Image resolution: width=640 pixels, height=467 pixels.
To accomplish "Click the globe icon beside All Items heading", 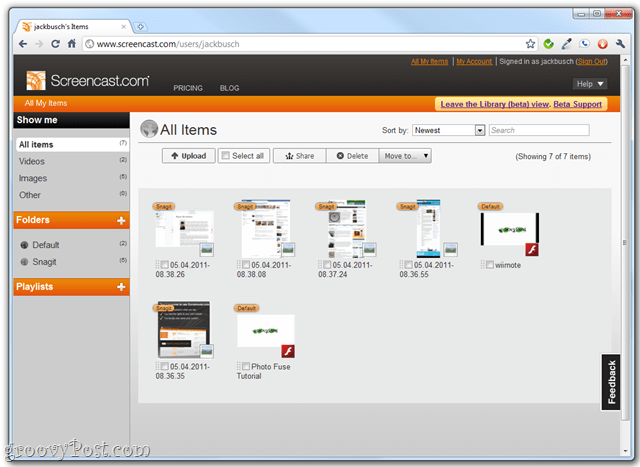I will (149, 129).
